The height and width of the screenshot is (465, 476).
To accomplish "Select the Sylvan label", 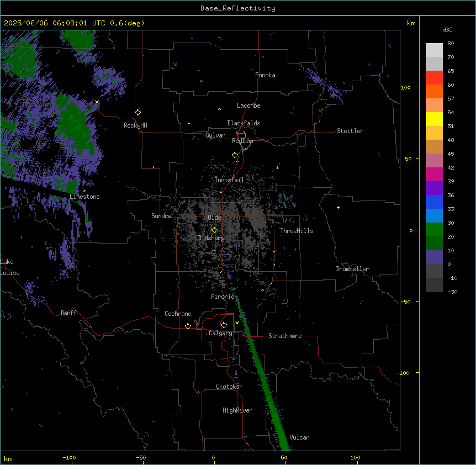I will click(x=215, y=135).
